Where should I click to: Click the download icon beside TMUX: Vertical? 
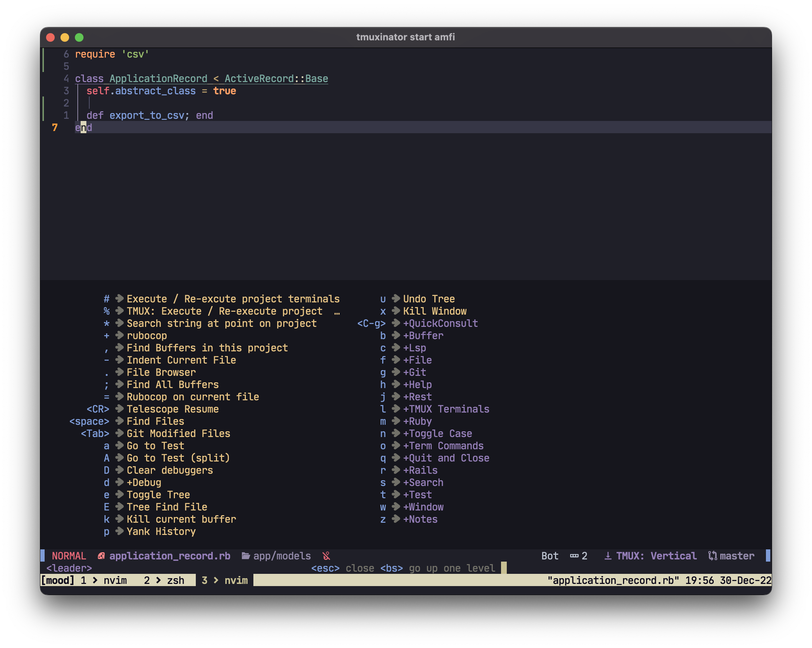(608, 556)
